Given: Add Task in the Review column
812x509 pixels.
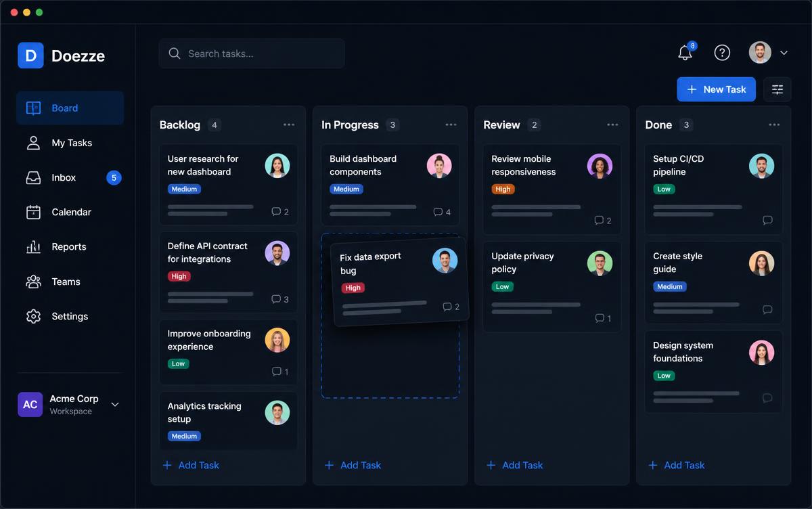Looking at the screenshot, I should click(514, 465).
